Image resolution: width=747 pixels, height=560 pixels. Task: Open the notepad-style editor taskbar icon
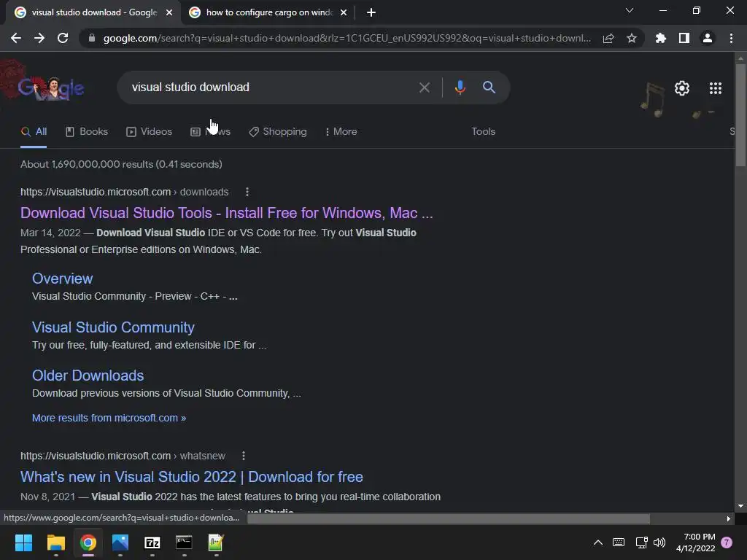coord(216,542)
